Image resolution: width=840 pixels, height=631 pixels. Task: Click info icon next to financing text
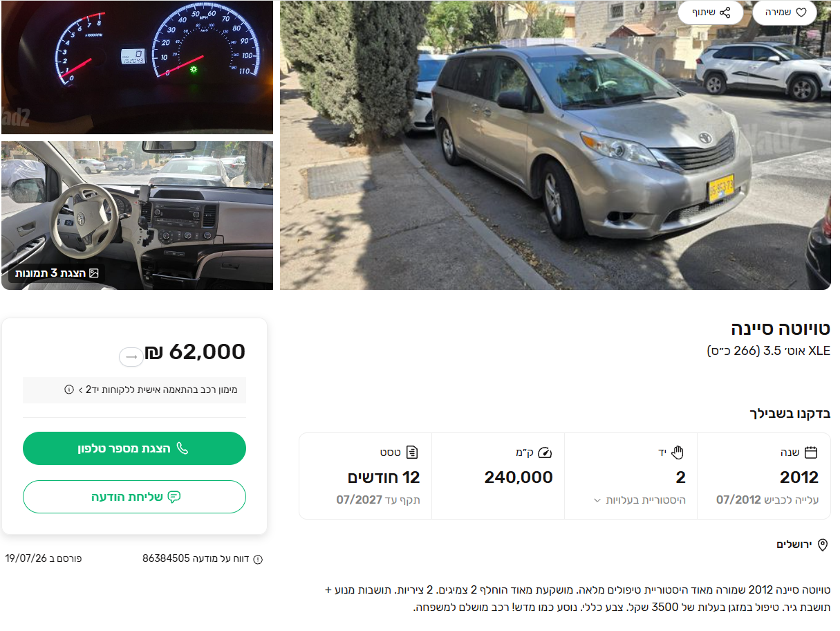(69, 390)
